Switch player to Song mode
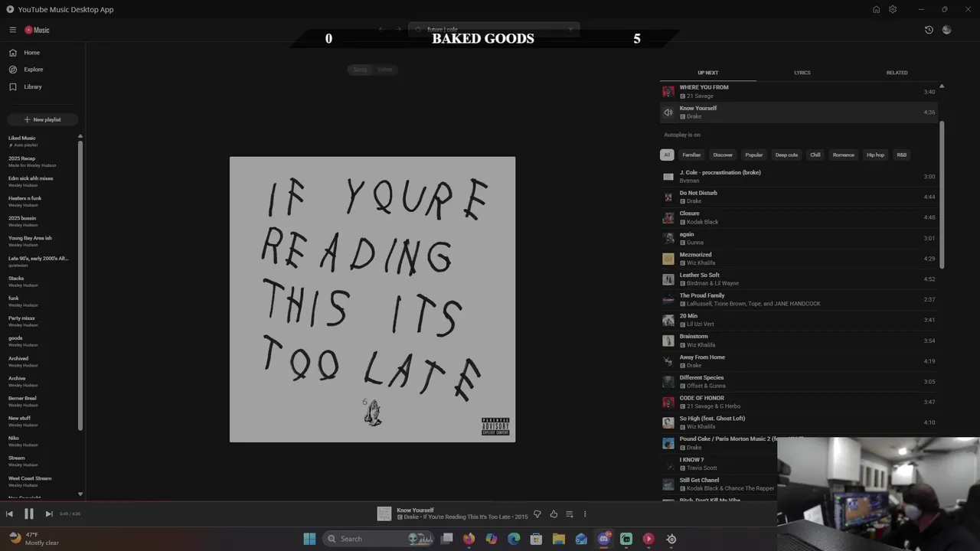Viewport: 980px width, 551px height. pyautogui.click(x=360, y=70)
